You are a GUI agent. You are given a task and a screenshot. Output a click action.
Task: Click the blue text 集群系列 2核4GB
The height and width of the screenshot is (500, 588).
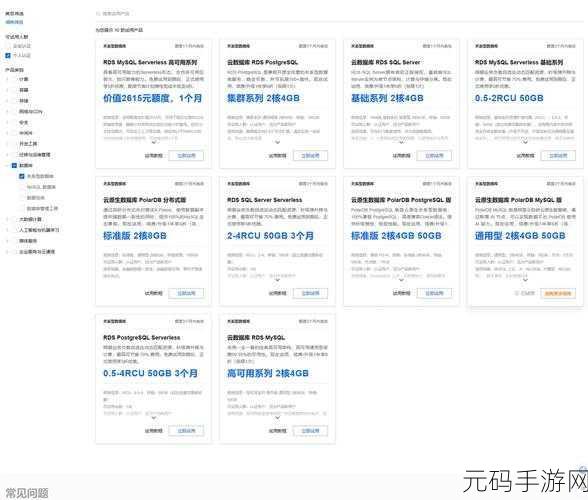(263, 98)
